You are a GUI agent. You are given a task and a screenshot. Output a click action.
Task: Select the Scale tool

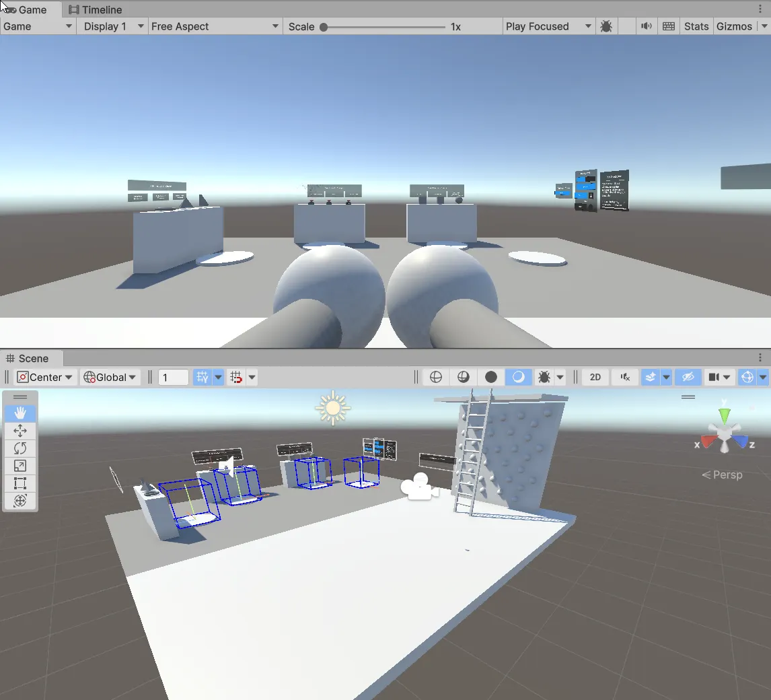(x=20, y=466)
